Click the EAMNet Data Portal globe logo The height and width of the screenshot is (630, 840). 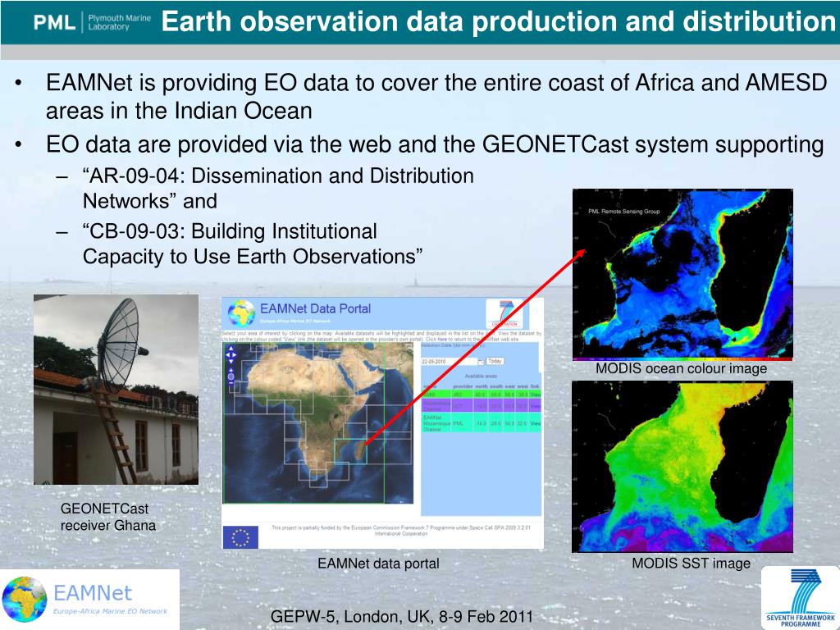coord(241,313)
